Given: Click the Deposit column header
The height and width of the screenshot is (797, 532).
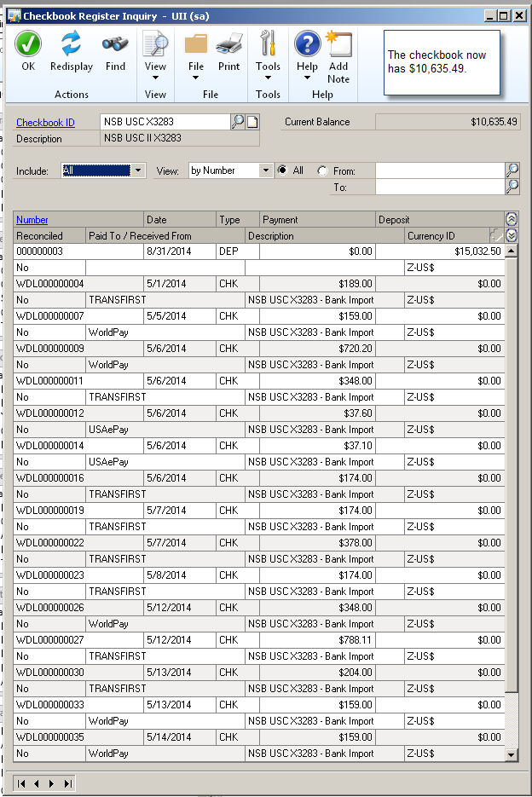Looking at the screenshot, I should point(440,220).
